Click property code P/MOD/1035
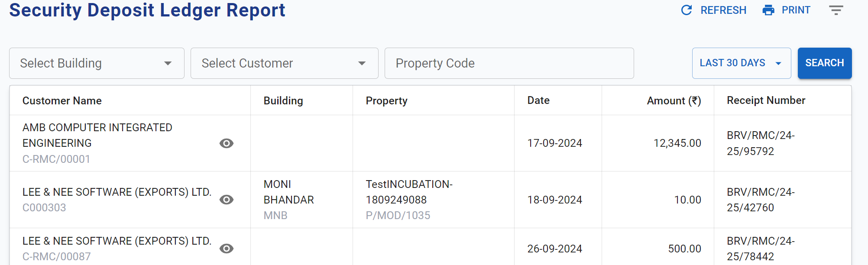Viewport: 868px width, 265px height. pos(398,216)
